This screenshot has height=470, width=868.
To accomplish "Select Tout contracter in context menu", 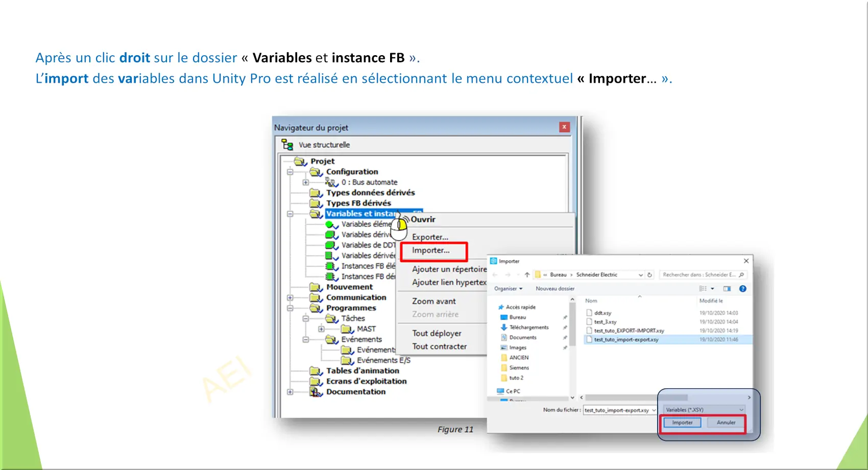I will coord(440,346).
